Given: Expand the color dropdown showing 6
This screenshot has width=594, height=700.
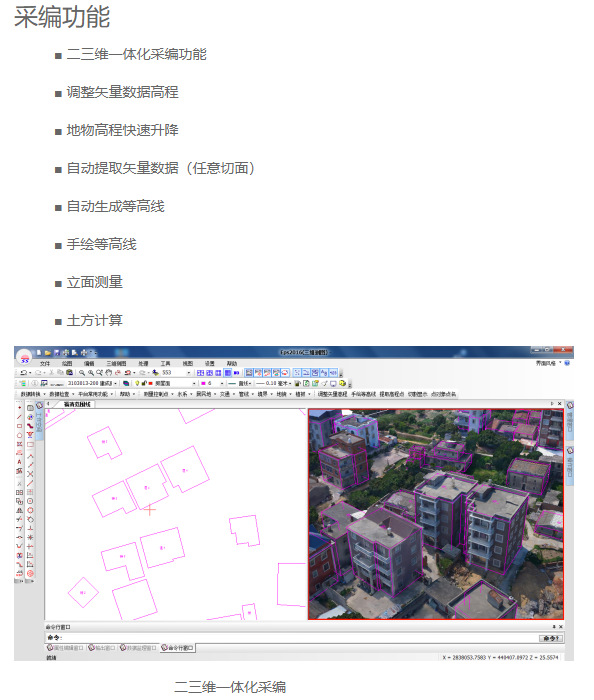Looking at the screenshot, I should click(222, 383).
